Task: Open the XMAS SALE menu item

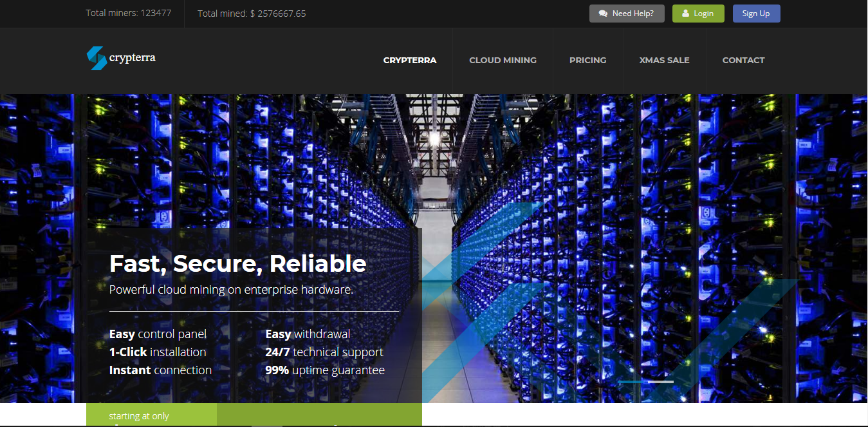Action: tap(664, 60)
